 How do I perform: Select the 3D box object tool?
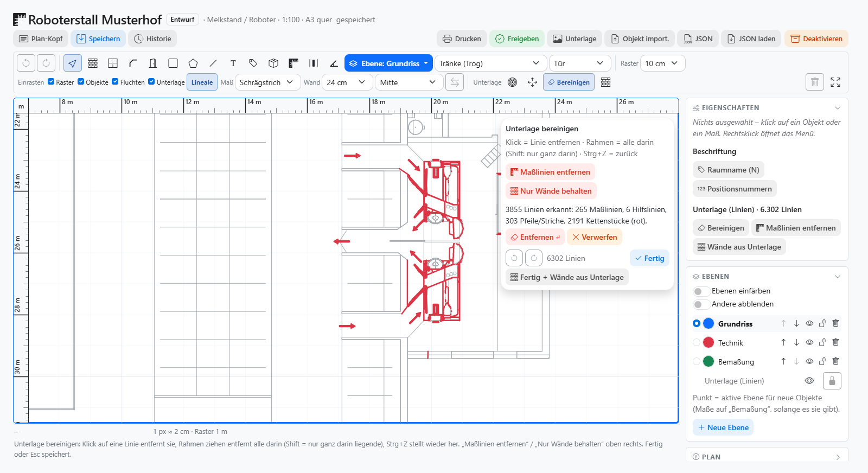coord(273,63)
